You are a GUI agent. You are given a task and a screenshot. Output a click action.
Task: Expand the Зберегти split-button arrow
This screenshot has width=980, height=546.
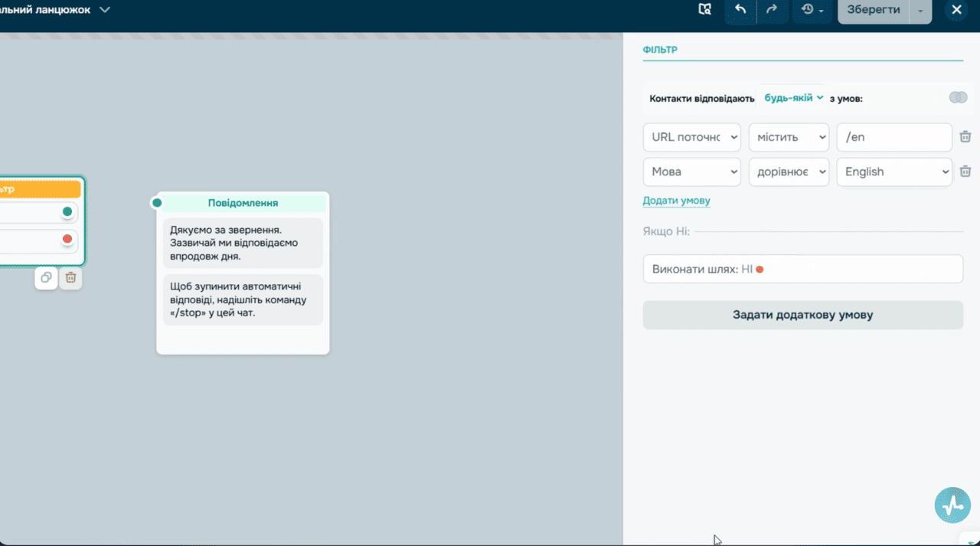(920, 10)
